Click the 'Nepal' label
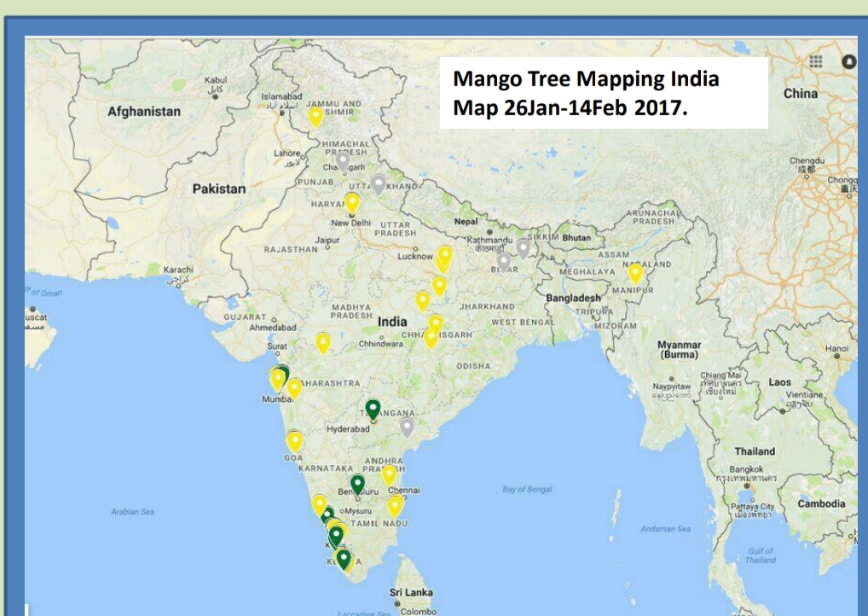Viewport: 868px width, 616px height. click(466, 222)
